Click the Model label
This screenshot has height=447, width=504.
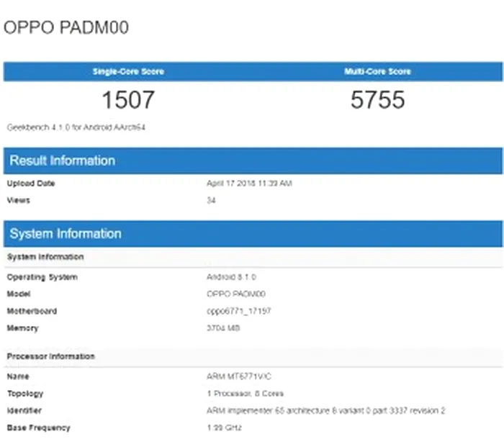click(19, 294)
